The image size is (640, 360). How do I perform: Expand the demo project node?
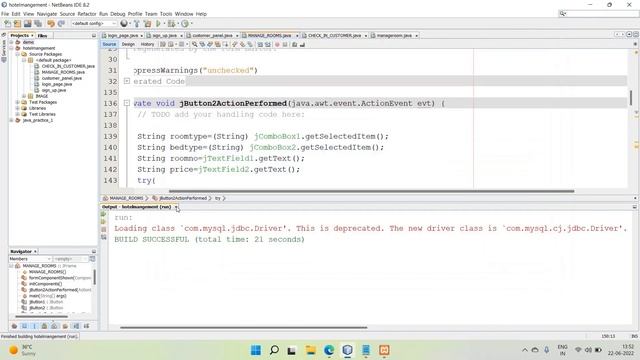(11, 42)
